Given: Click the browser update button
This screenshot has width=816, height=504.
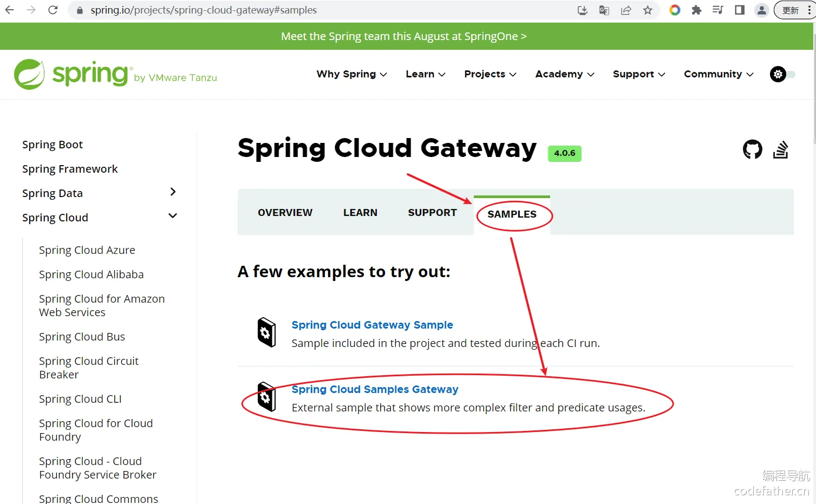Looking at the screenshot, I should tap(794, 10).
